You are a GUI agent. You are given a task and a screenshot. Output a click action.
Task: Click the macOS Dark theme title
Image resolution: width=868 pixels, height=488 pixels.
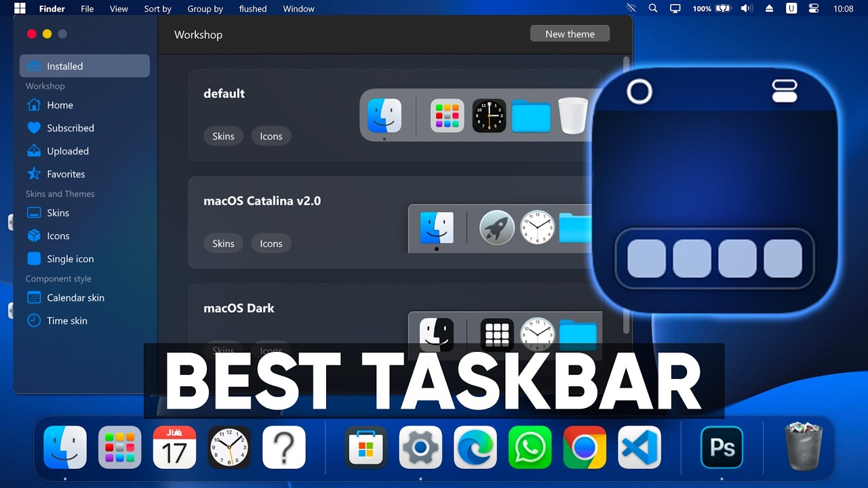239,308
